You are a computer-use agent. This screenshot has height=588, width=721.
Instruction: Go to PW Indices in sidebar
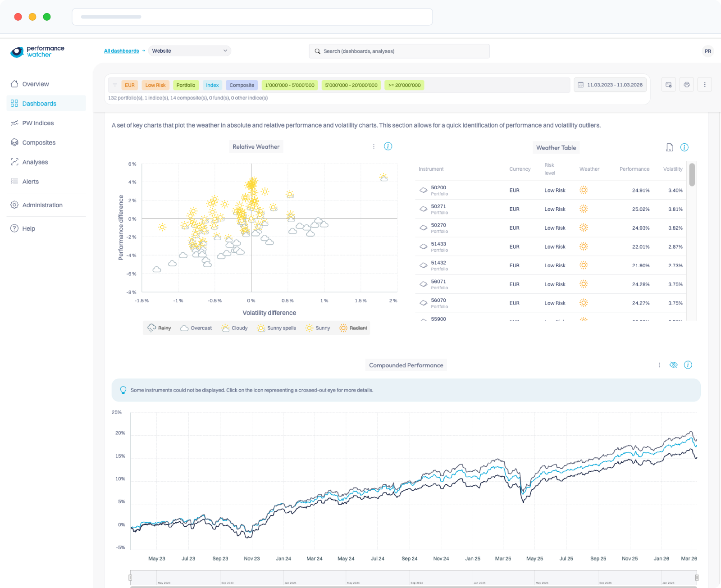(x=38, y=123)
